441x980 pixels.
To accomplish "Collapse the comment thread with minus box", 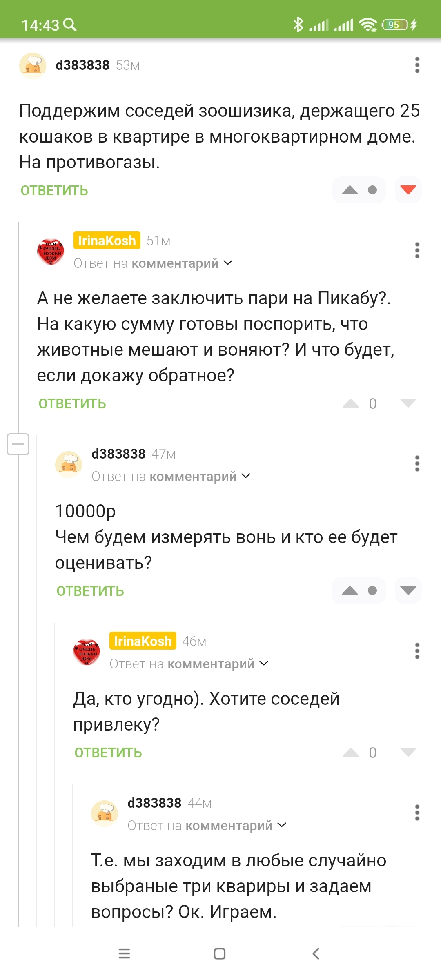I will 18,444.
